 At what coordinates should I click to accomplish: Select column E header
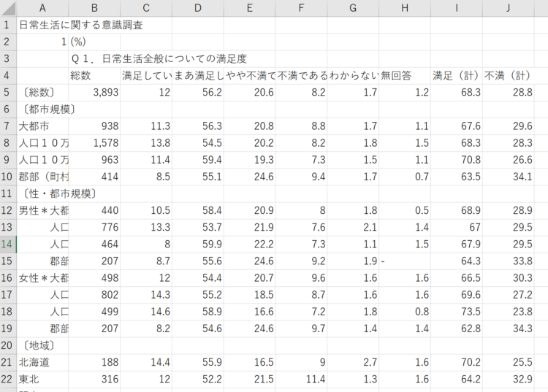[x=250, y=8]
